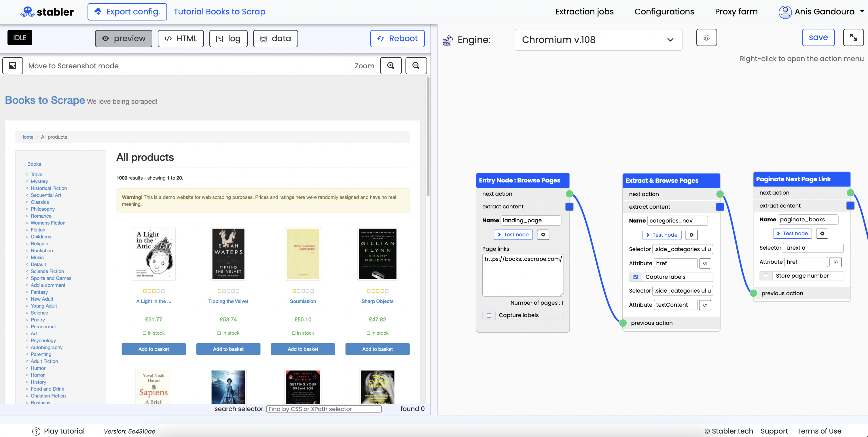
Task: Select Extract & Browse Pages previous action port
Action: pyautogui.click(x=623, y=323)
